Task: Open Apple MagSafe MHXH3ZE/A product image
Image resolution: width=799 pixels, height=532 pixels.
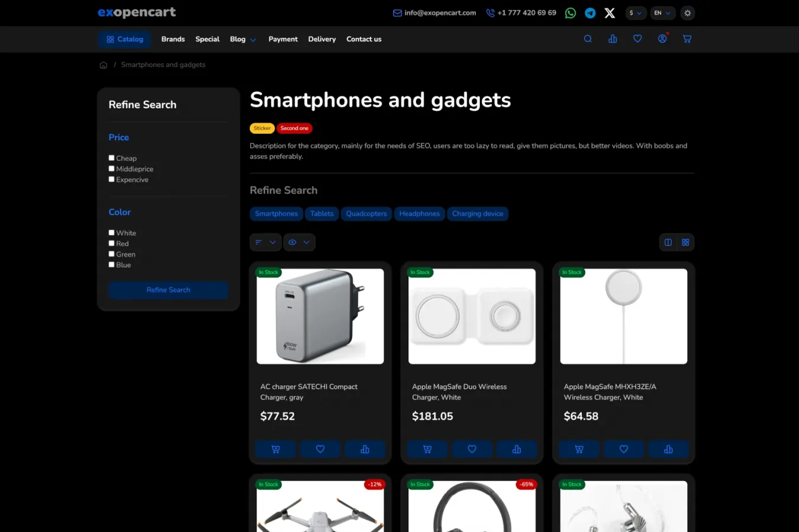Action: 623,317
